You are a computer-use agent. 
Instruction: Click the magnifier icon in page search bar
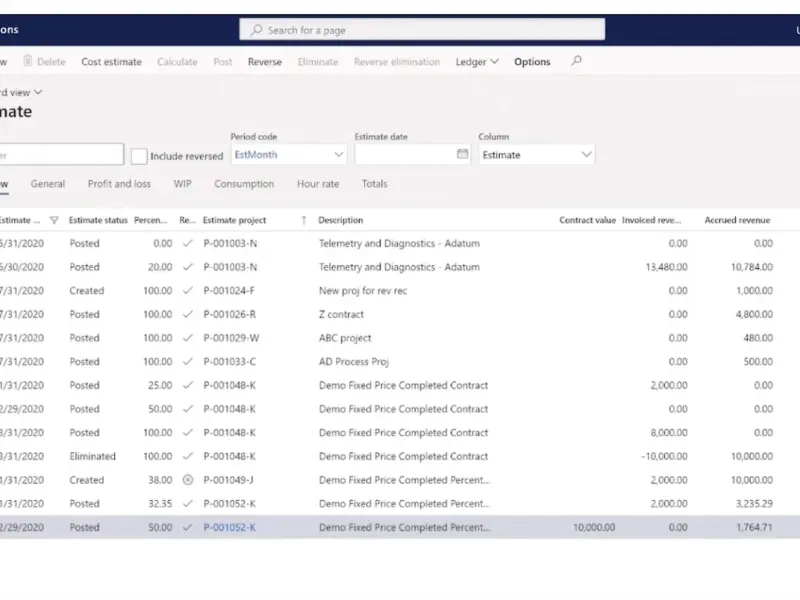(x=257, y=30)
